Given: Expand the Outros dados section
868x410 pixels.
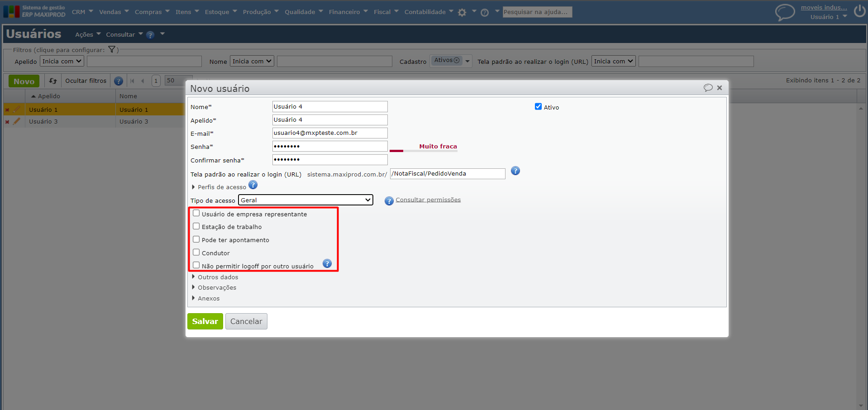Looking at the screenshot, I should coord(215,277).
